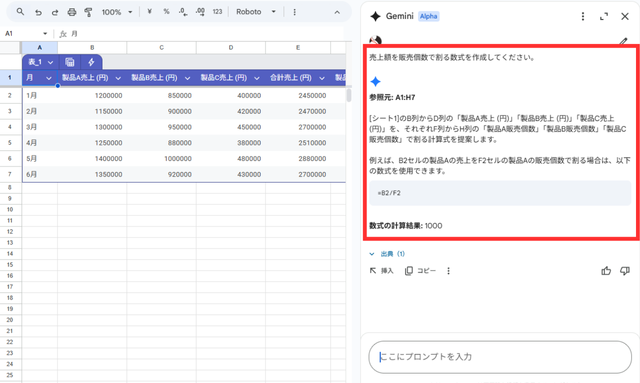Select cell containing 1月
Screen dimensions: 640x383
point(40,96)
